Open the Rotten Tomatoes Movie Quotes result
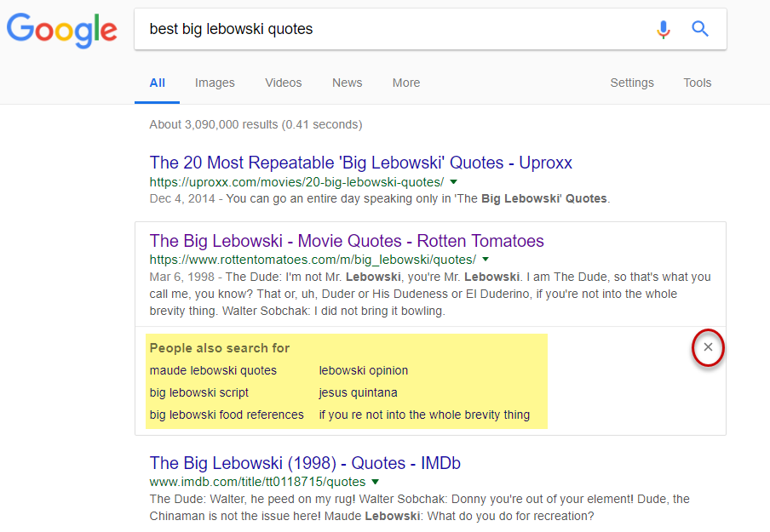The height and width of the screenshot is (532, 770). (x=347, y=241)
